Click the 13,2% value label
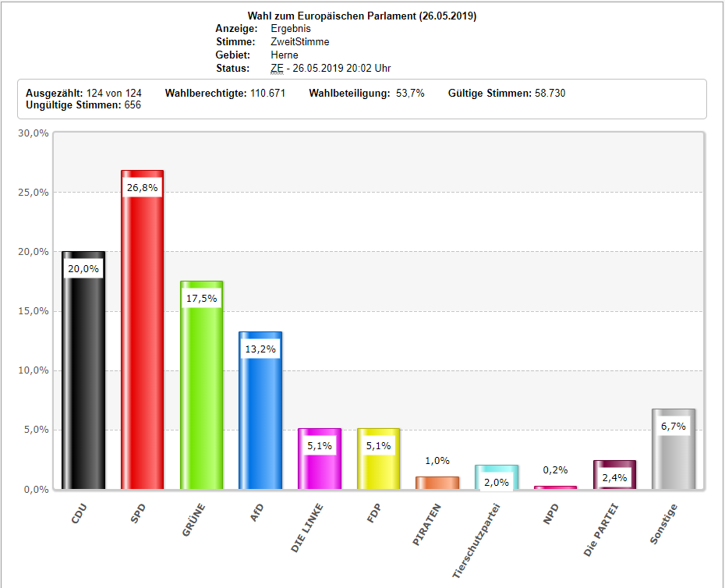Screen dimensions: 725x588 click(x=260, y=349)
